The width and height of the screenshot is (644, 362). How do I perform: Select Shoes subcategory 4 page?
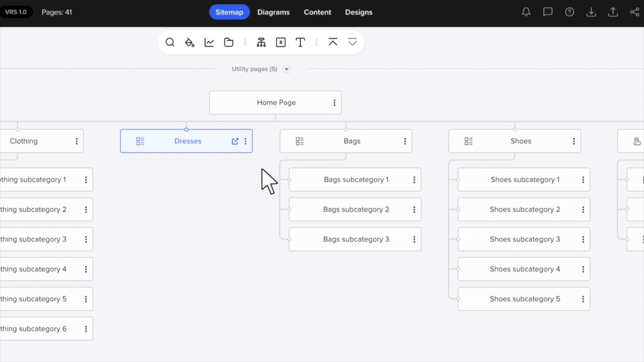524,269
